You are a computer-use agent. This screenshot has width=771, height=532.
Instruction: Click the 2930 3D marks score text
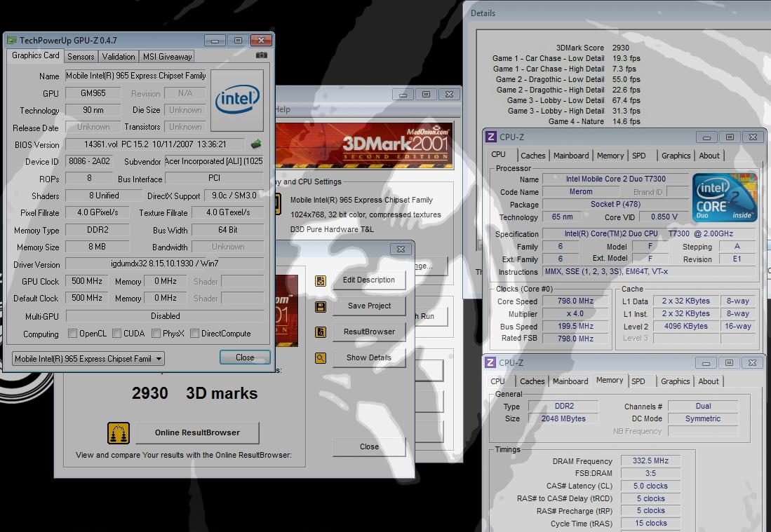click(x=195, y=393)
